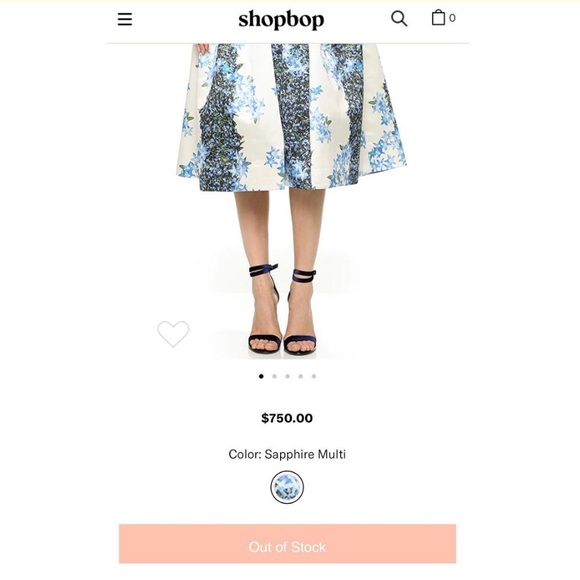
Task: Click the Color: Sapphire Multi label
Action: pyautogui.click(x=287, y=454)
